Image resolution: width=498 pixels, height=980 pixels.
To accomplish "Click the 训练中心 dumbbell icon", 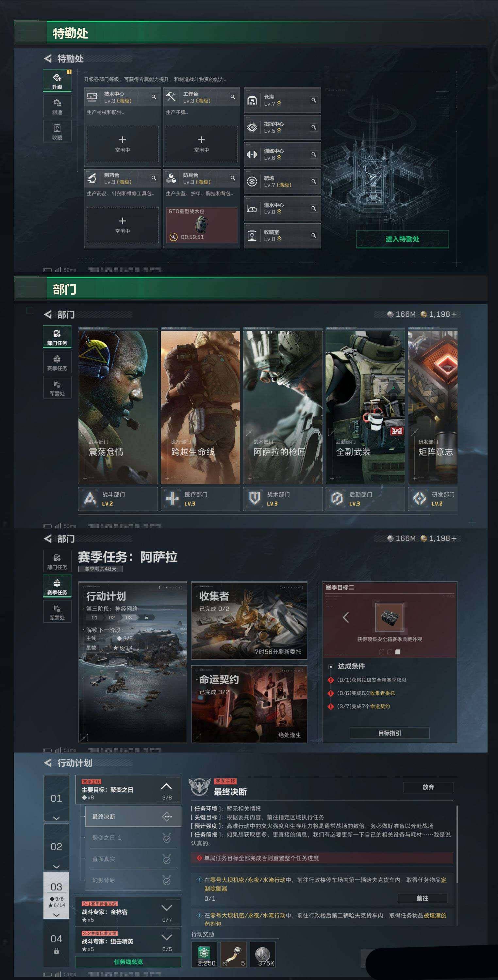I will (252, 154).
